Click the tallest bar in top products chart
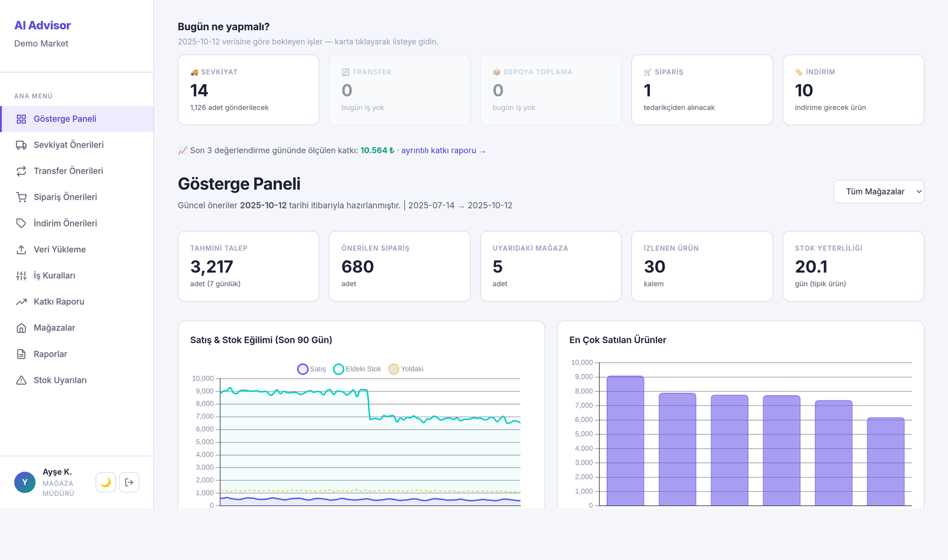 point(625,441)
